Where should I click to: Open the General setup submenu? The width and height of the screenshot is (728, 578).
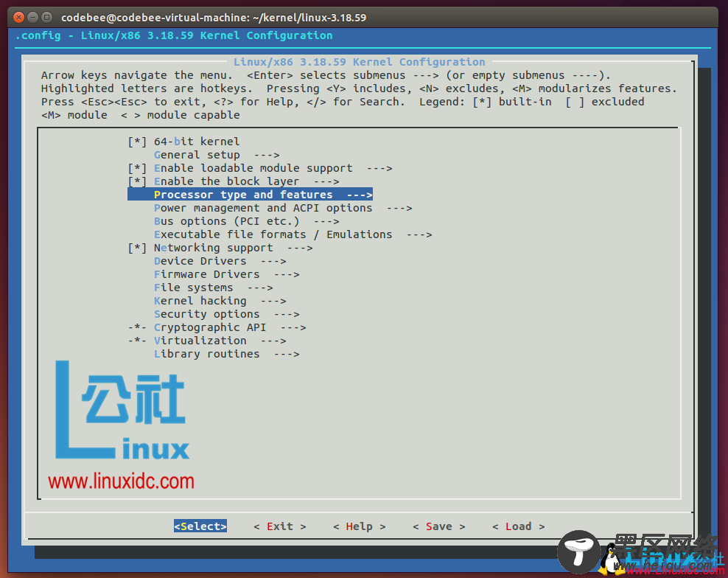197,155
